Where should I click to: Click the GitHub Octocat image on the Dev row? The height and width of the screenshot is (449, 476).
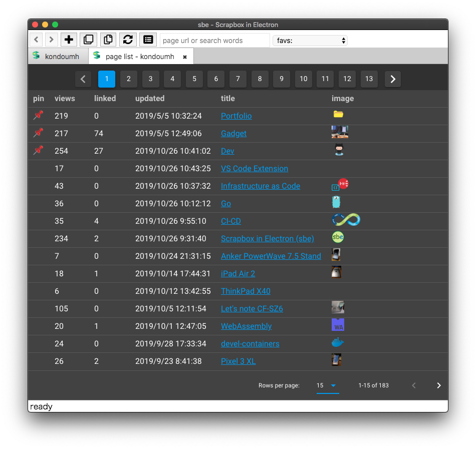tap(339, 149)
